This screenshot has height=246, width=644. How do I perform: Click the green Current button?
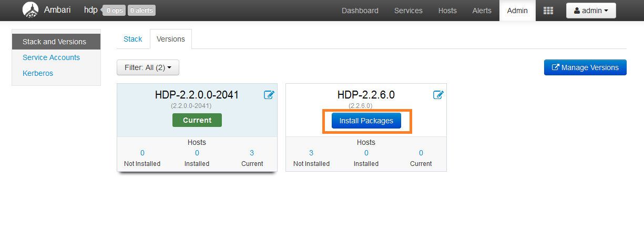click(x=197, y=120)
